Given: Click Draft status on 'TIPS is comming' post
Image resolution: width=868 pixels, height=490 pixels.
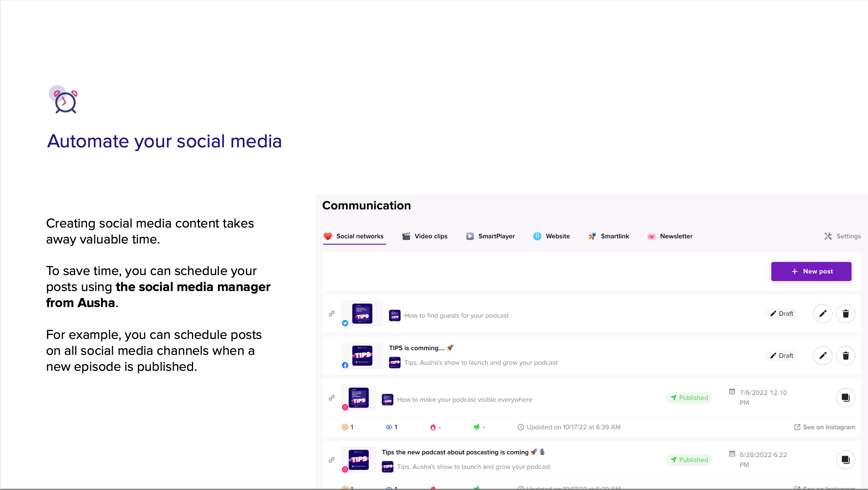Looking at the screenshot, I should 781,356.
